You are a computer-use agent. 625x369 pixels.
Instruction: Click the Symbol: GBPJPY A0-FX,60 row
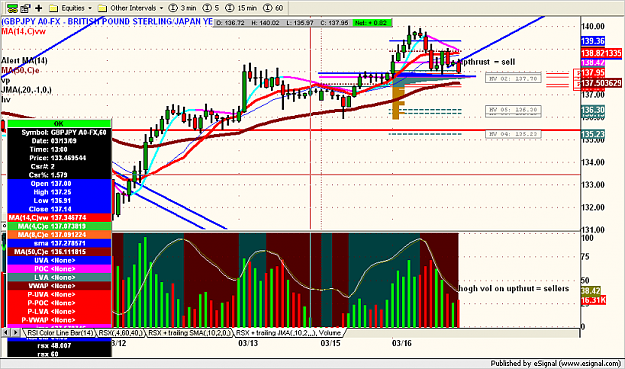[x=59, y=132]
